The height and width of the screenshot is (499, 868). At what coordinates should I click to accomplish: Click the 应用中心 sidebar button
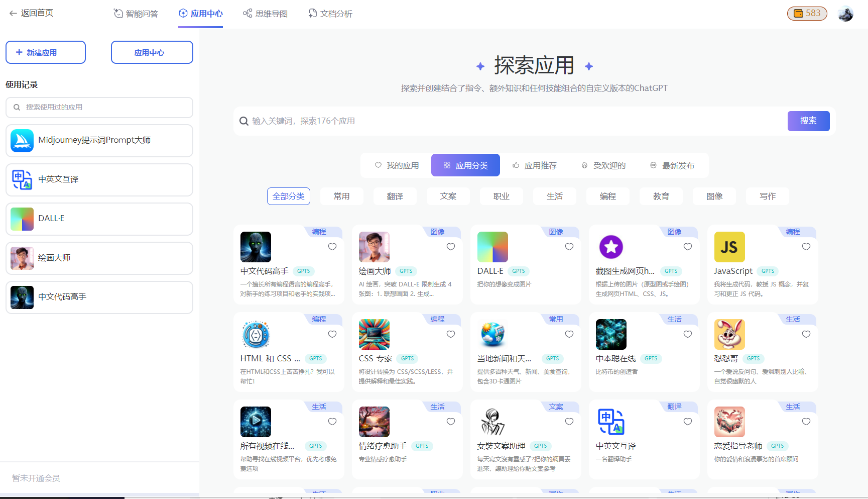[152, 52]
